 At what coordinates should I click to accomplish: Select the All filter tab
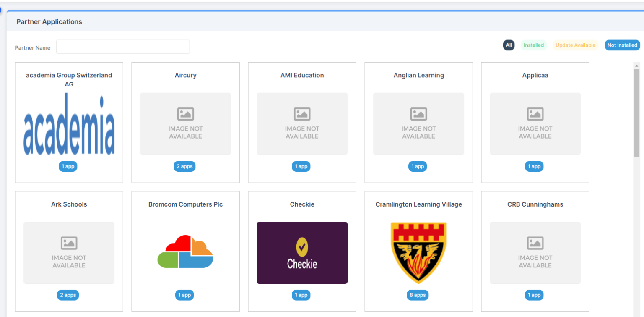coord(509,45)
